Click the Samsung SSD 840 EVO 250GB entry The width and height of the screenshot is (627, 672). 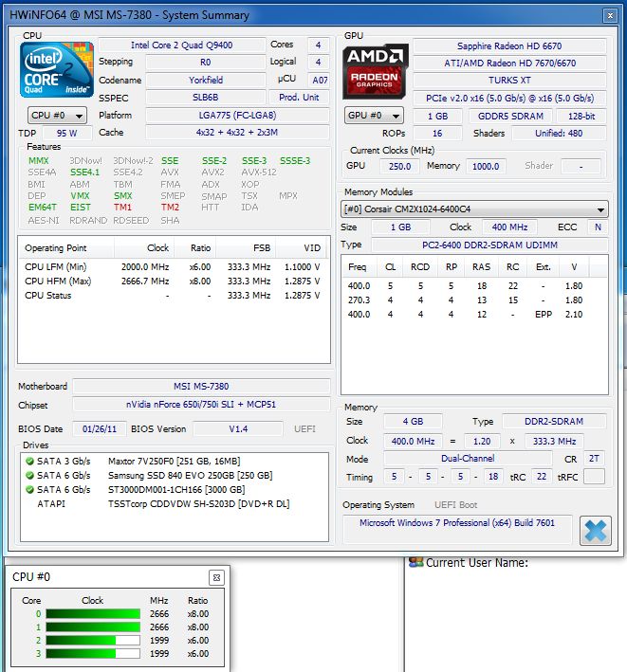191,476
